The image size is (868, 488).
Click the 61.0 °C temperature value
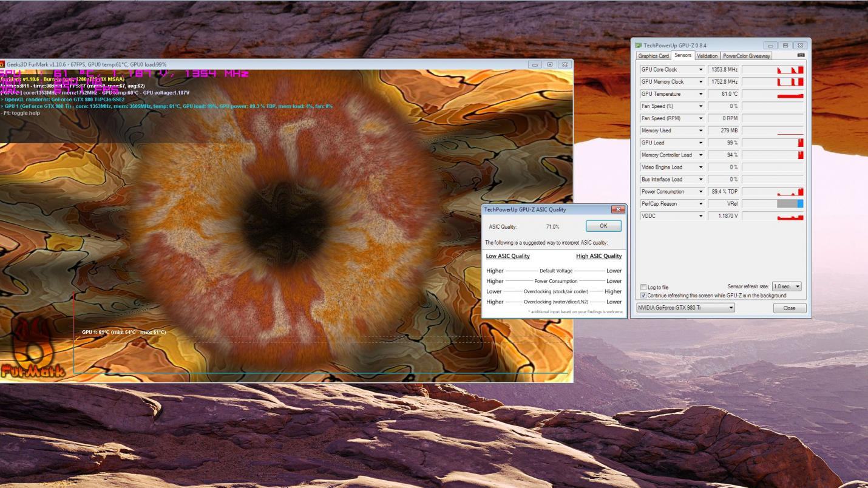[x=724, y=94]
